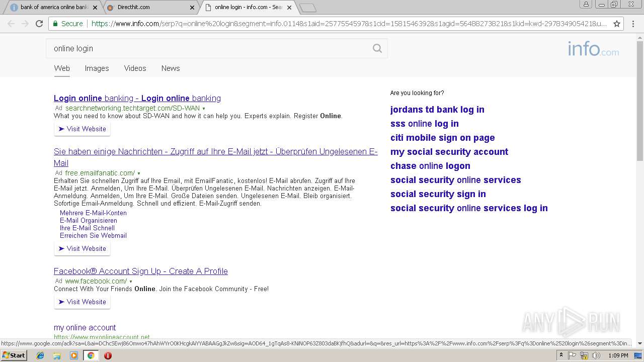Expand ad dropdown next to facebook.com URL
Screen dimensions: 644x362
point(131,282)
